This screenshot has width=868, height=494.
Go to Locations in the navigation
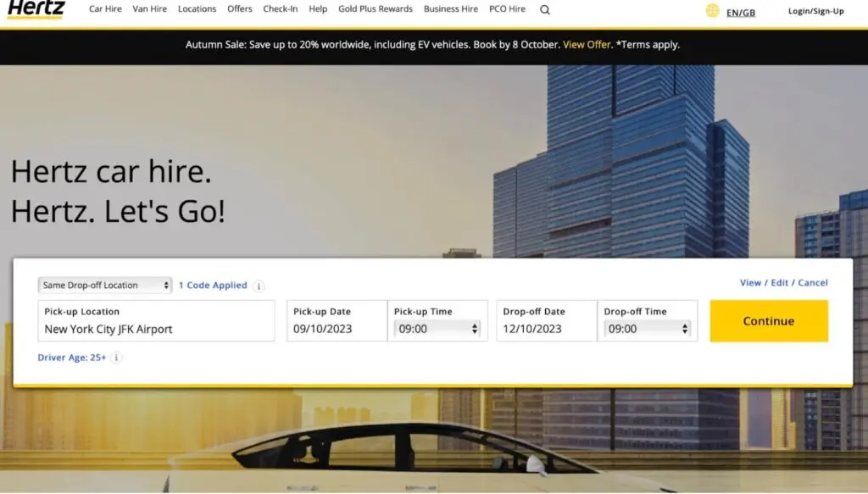tap(197, 8)
